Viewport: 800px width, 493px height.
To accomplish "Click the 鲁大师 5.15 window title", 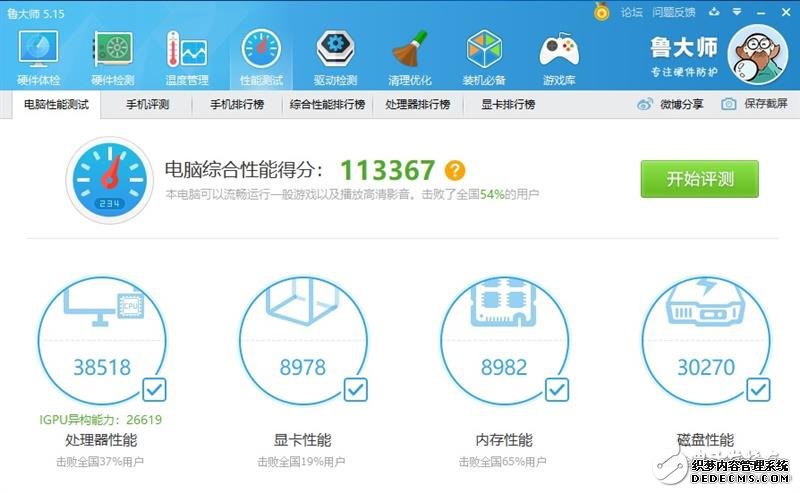I will pyautogui.click(x=36, y=14).
